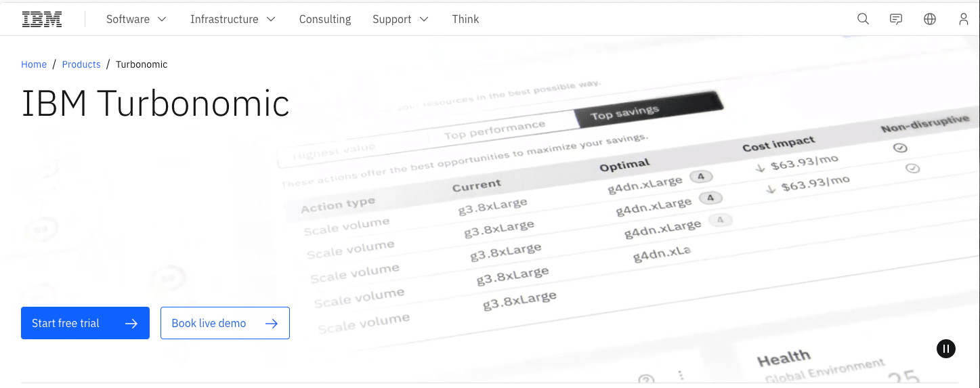Image resolution: width=980 pixels, height=388 pixels.
Task: Expand the Software menu
Action: 136,19
